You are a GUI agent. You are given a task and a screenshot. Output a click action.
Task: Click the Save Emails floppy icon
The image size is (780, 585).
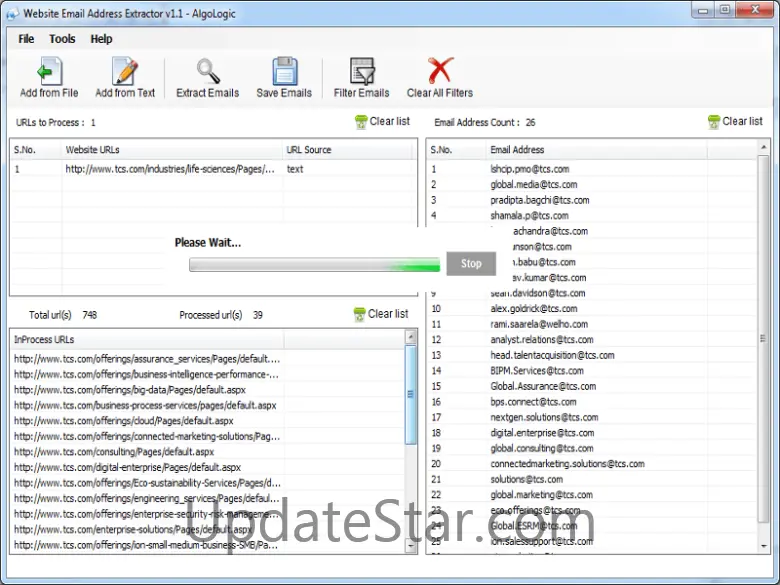(284, 72)
